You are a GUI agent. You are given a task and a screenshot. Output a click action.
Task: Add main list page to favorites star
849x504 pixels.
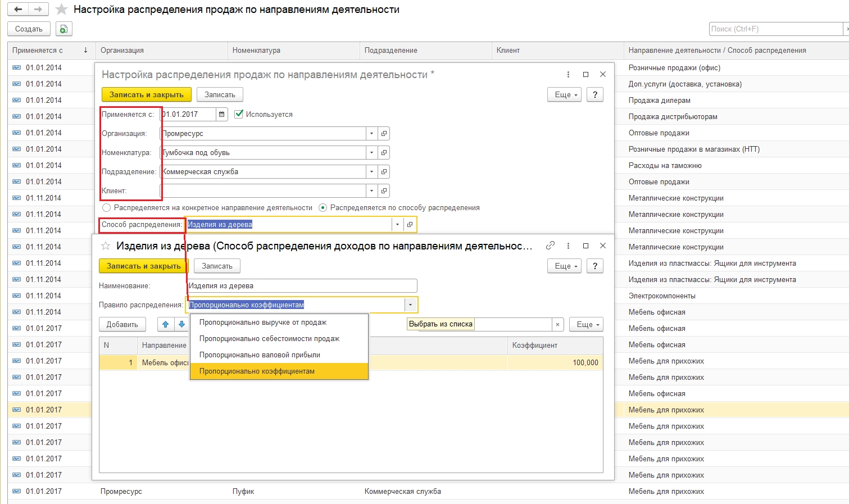[62, 10]
